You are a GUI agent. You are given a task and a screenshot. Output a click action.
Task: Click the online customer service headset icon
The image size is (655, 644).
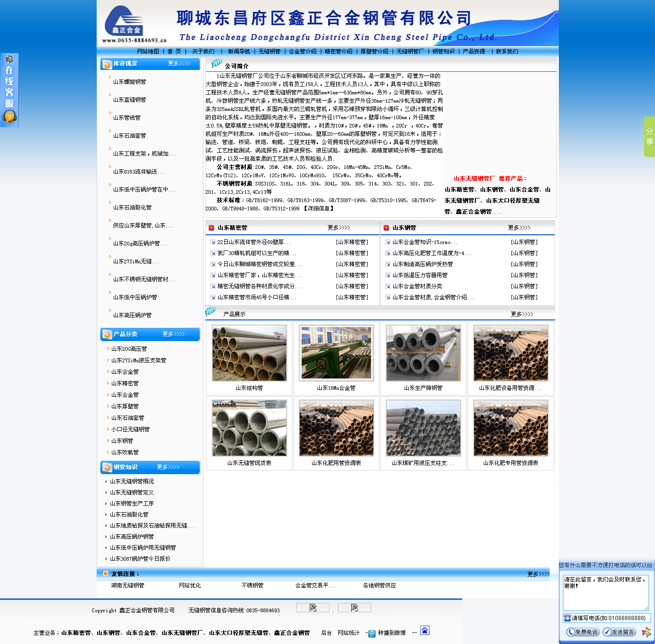pyautogui.click(x=9, y=117)
